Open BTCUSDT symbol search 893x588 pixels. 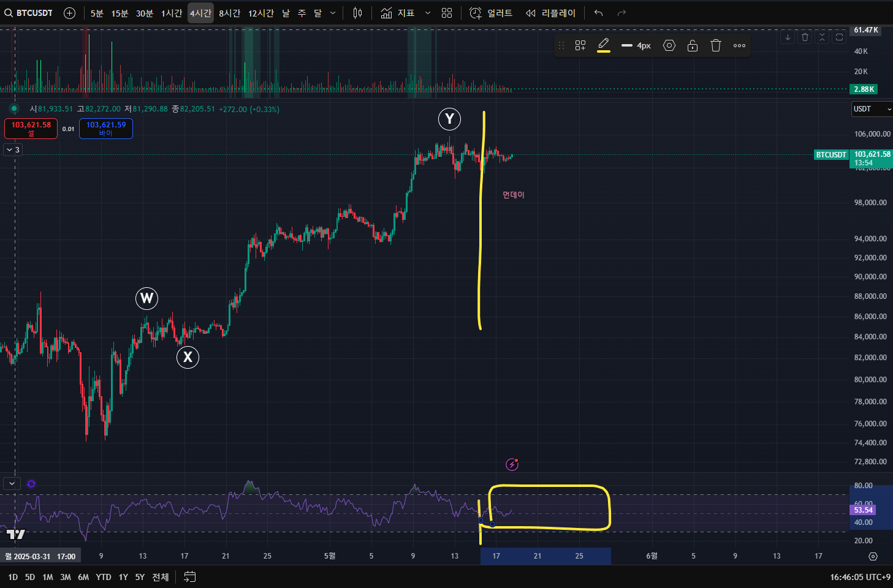(29, 13)
